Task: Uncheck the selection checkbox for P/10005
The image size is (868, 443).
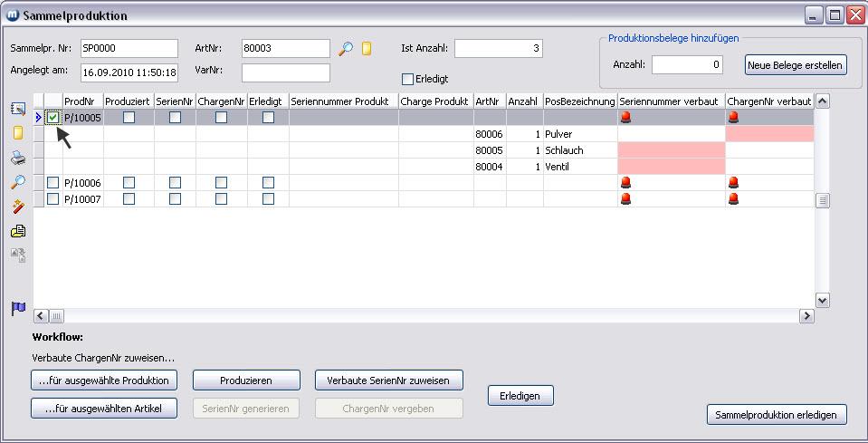Action: [x=53, y=117]
